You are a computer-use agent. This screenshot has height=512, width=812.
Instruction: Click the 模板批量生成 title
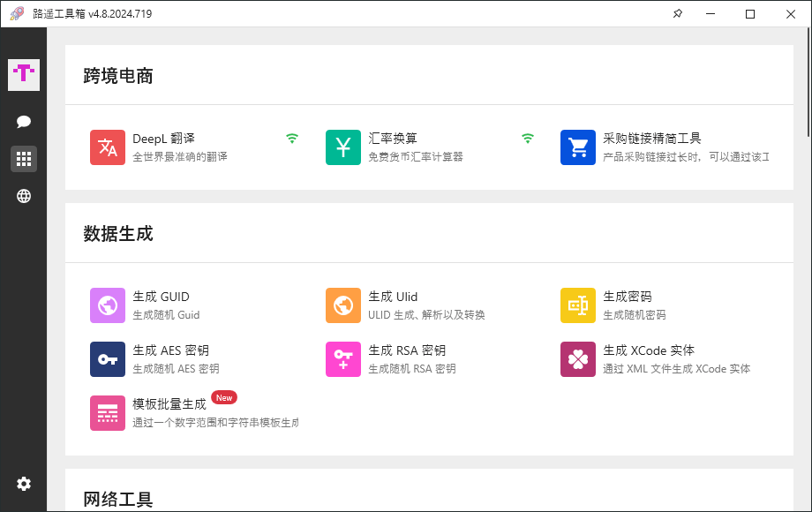pyautogui.click(x=169, y=404)
